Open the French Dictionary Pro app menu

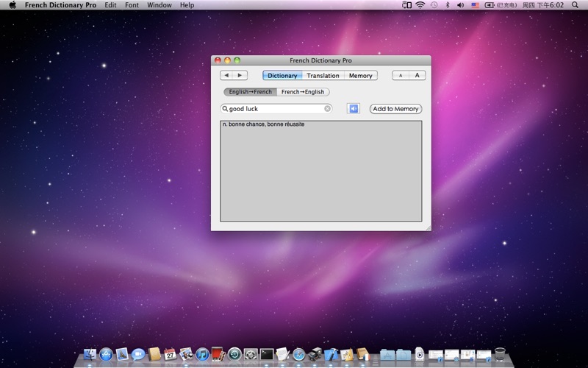tap(60, 5)
